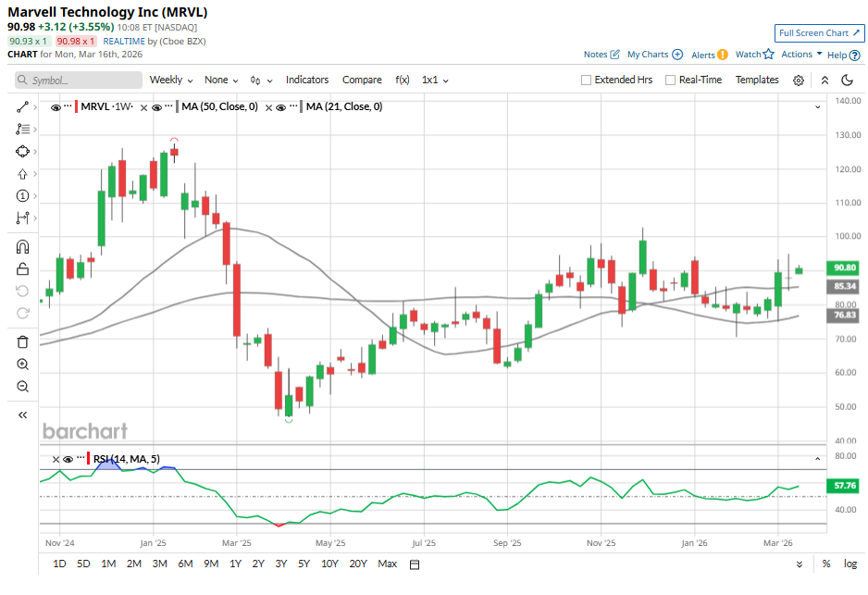Toggle visibility of MA (50, Close, 0)
The width and height of the screenshot is (868, 595).
(156, 107)
